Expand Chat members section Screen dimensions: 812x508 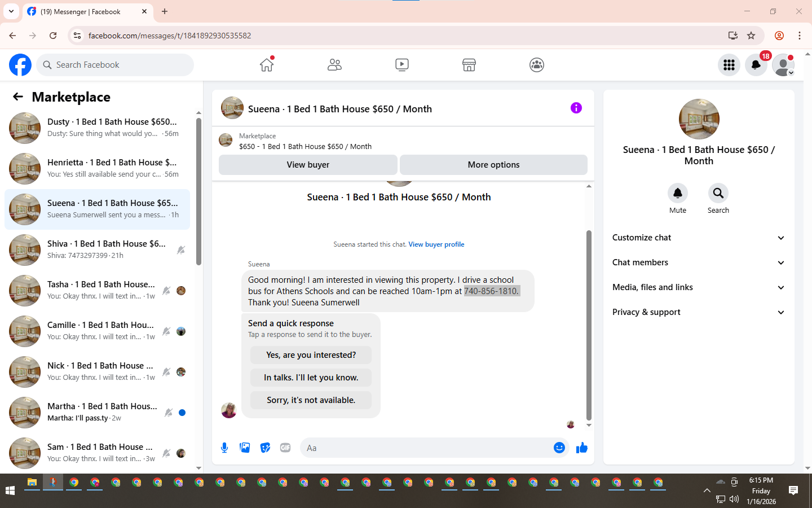coord(699,262)
